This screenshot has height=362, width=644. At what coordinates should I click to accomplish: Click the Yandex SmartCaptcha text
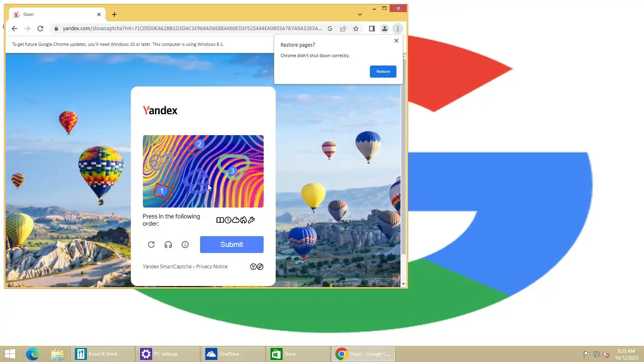coord(167,267)
